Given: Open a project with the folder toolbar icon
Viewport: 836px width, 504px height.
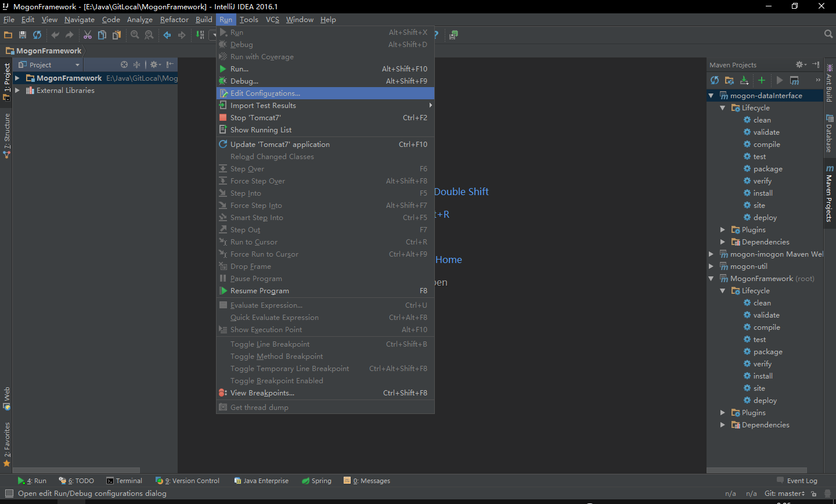Looking at the screenshot, I should click(8, 35).
